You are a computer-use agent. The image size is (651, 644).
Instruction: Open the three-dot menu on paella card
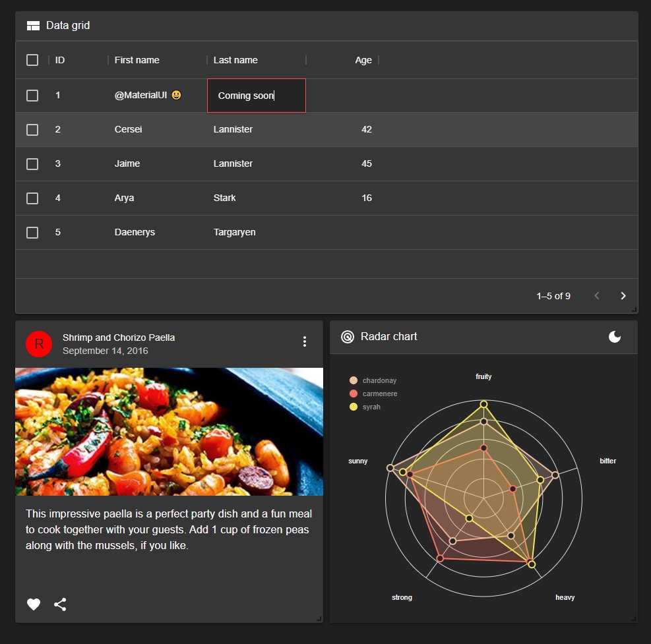[x=305, y=341]
